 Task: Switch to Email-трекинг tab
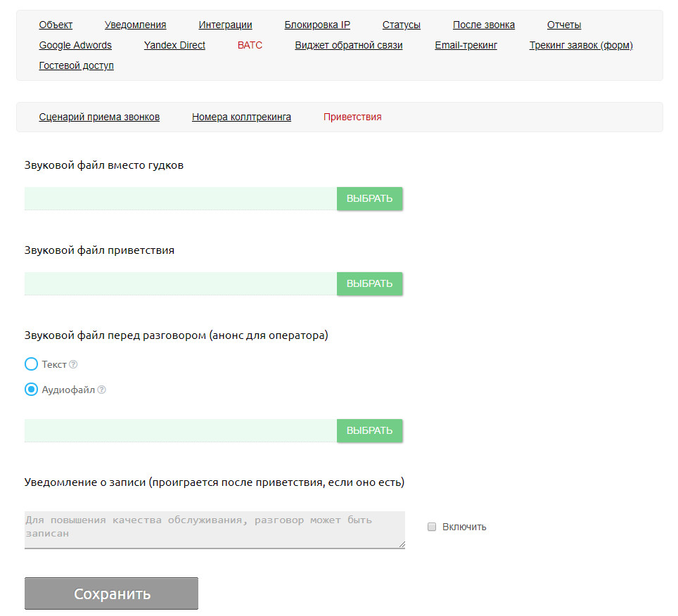click(x=466, y=45)
